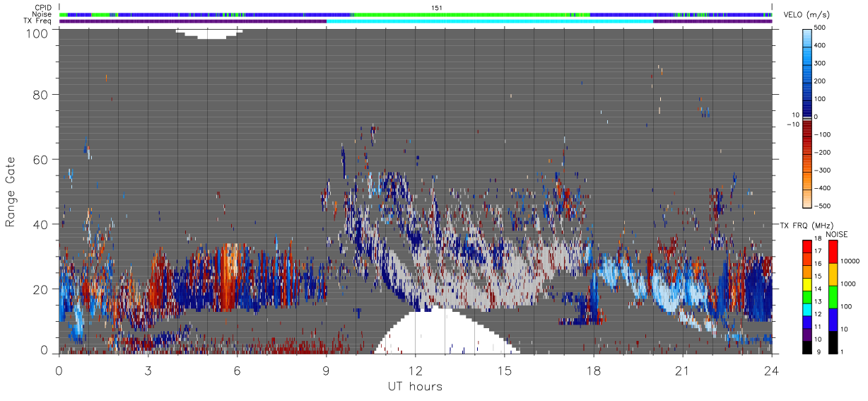
Task: Click the NOISE legend title
Action: pyautogui.click(x=837, y=234)
